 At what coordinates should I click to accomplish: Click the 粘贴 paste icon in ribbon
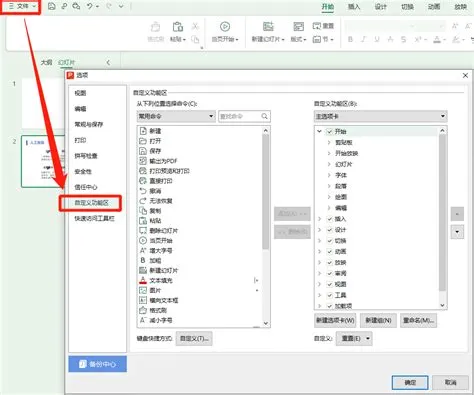click(x=178, y=27)
